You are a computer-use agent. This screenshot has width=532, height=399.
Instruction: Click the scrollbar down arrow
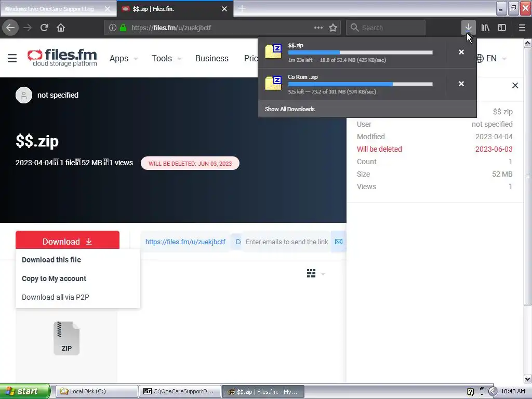click(528, 379)
